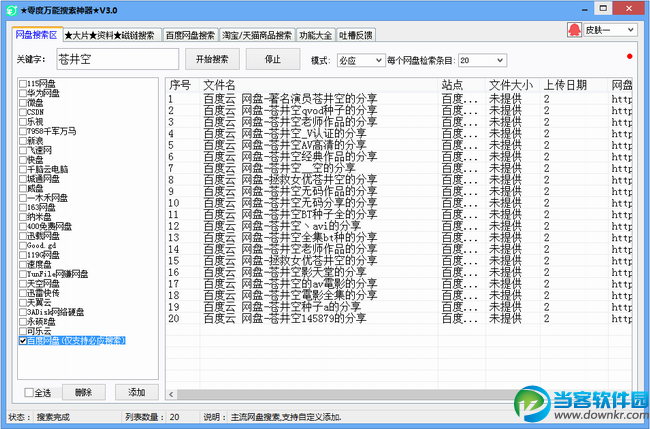650x429 pixels.
Task: Check the 天翼云 checkbox
Action: coord(23,303)
